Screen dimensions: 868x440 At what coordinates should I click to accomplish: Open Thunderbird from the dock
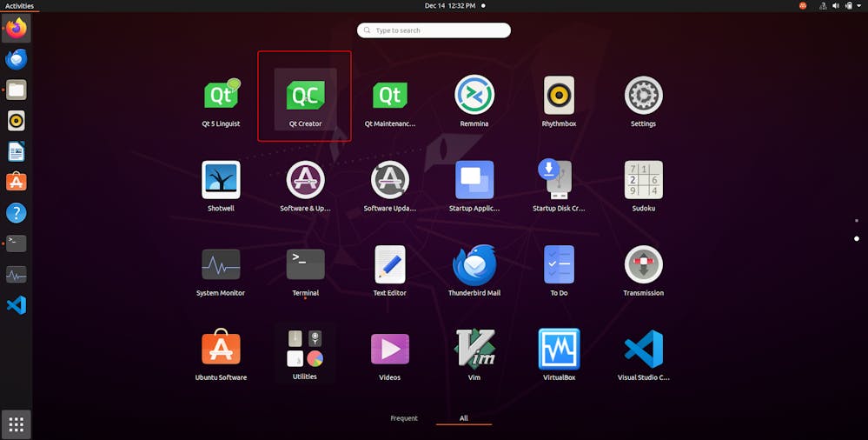pos(16,59)
